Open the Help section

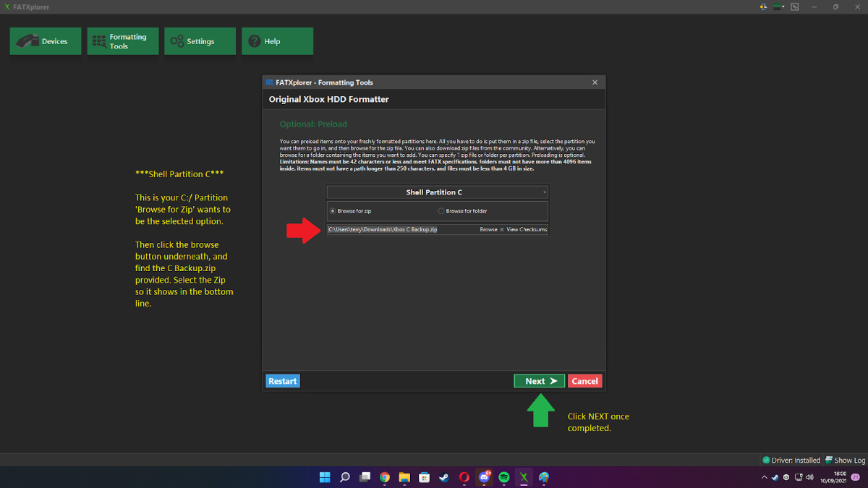277,41
